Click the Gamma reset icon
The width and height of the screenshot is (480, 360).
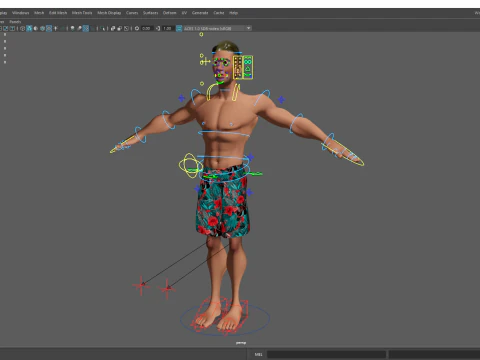158,28
